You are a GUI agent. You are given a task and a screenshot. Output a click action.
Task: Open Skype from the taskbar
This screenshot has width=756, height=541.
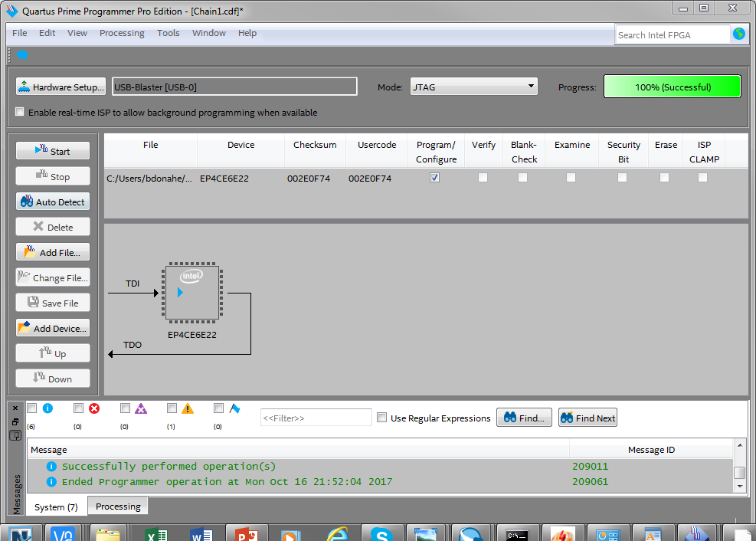point(381,534)
